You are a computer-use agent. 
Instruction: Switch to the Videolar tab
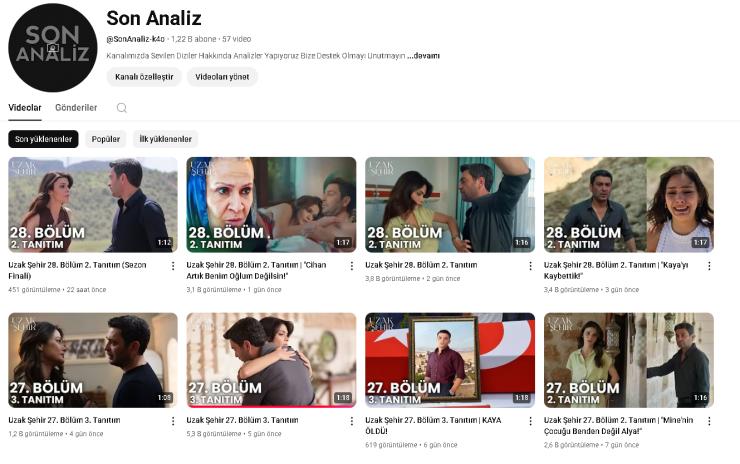tap(25, 108)
